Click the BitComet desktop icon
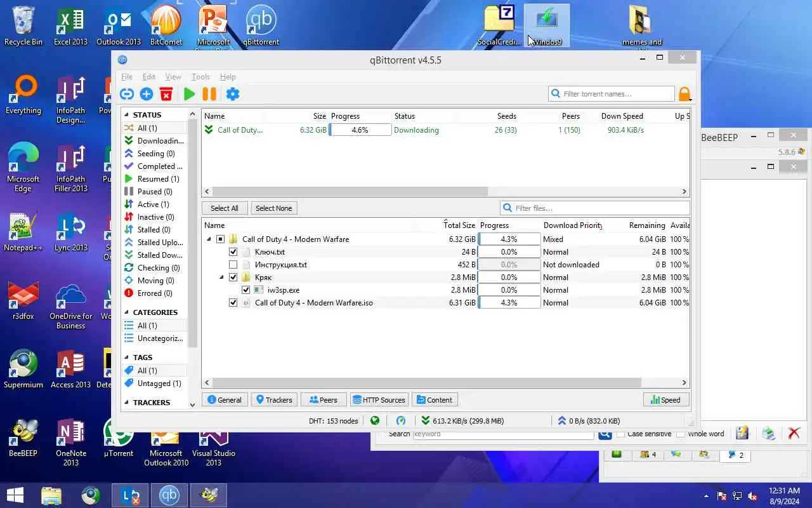This screenshot has height=508, width=812. pyautogui.click(x=166, y=25)
